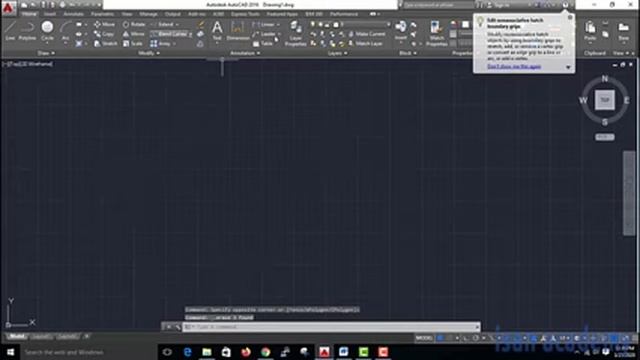Image resolution: width=640 pixels, height=360 pixels.
Task: Expand the tooltip down arrow
Action: (568, 67)
